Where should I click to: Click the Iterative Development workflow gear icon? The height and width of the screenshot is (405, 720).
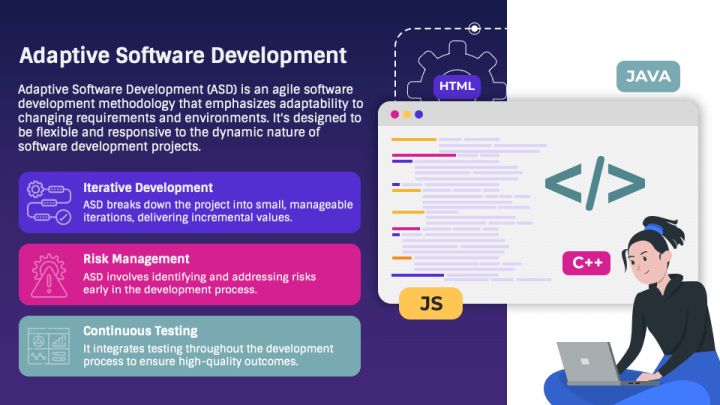click(49, 202)
